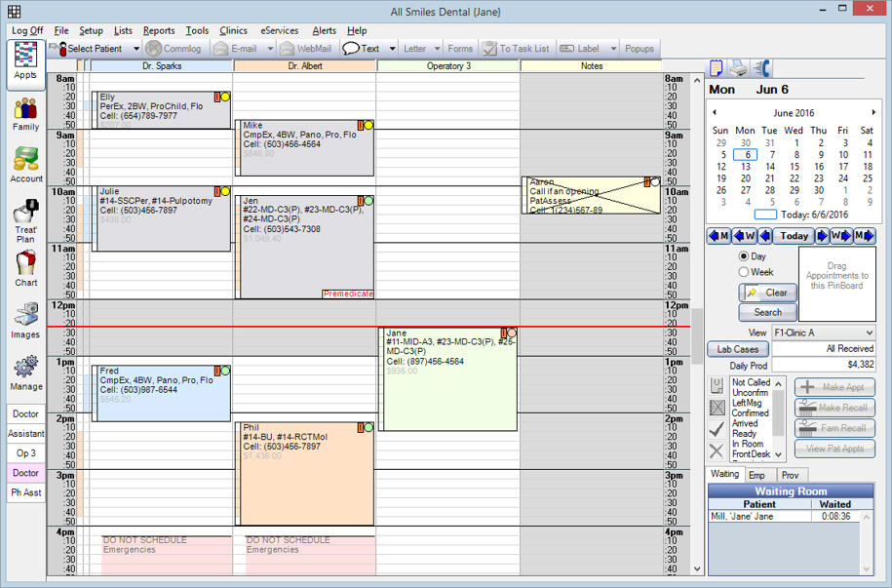This screenshot has width=892, height=588.
Task: Open the Reports menu
Action: [159, 31]
